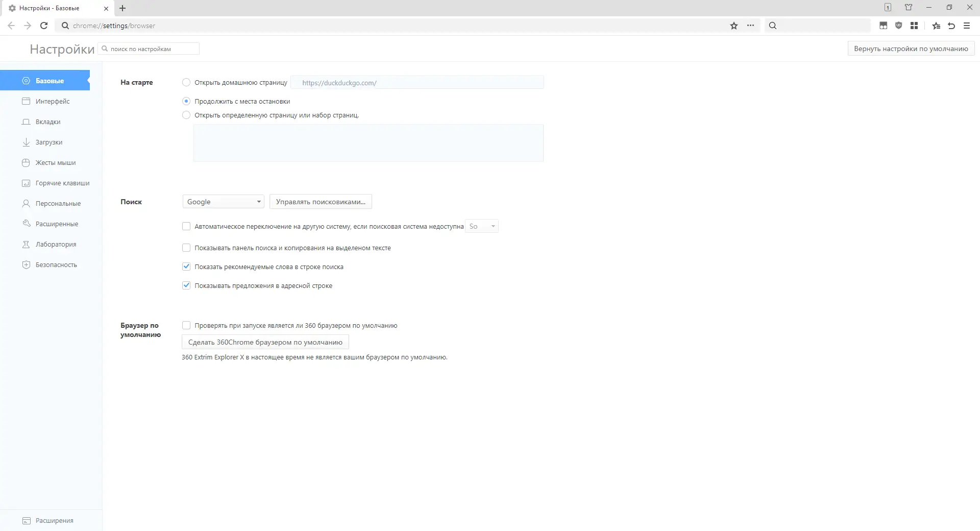Screen dimensions: 980x531
Task: Click inside the toolbar search box
Action: click(x=818, y=26)
